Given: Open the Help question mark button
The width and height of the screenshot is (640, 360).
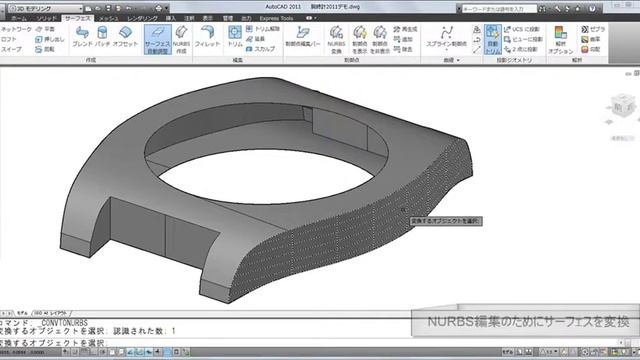Looking at the screenshot, I should point(592,9).
